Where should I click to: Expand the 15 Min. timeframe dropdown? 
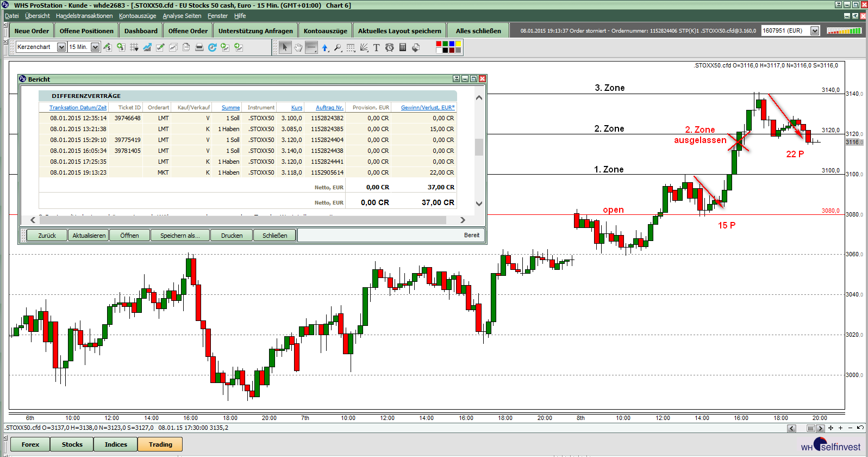[x=95, y=47]
